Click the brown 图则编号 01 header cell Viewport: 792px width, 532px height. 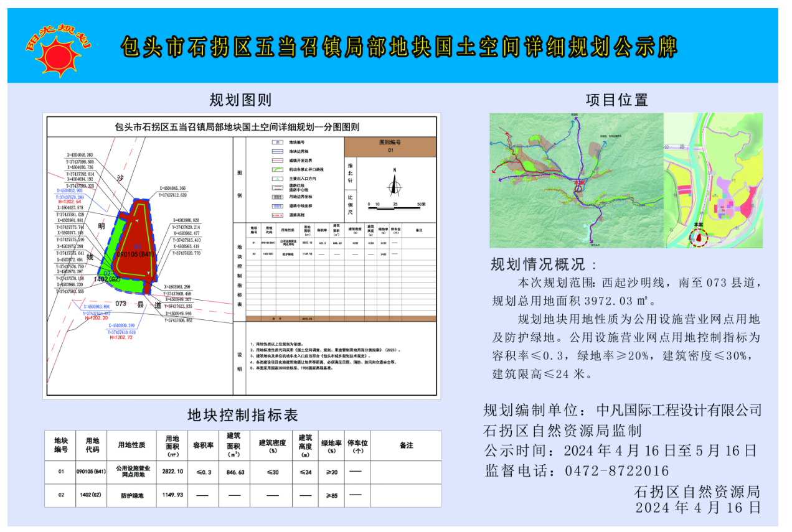click(x=390, y=146)
